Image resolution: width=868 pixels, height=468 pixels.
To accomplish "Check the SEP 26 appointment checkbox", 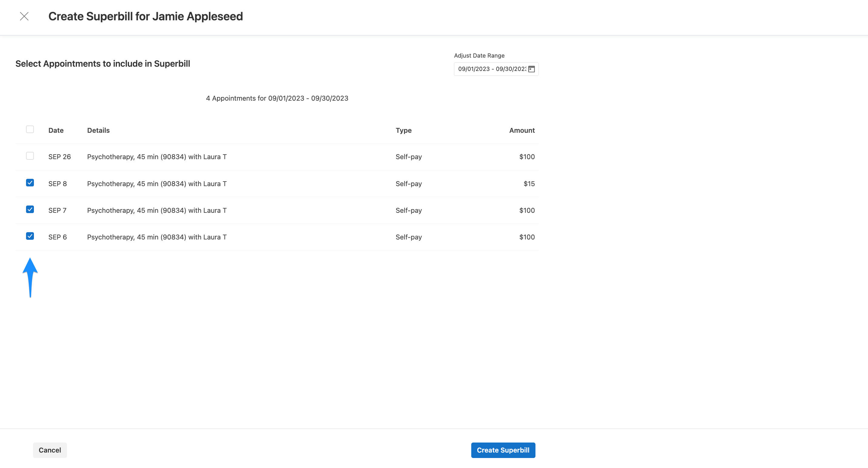I will tap(30, 156).
